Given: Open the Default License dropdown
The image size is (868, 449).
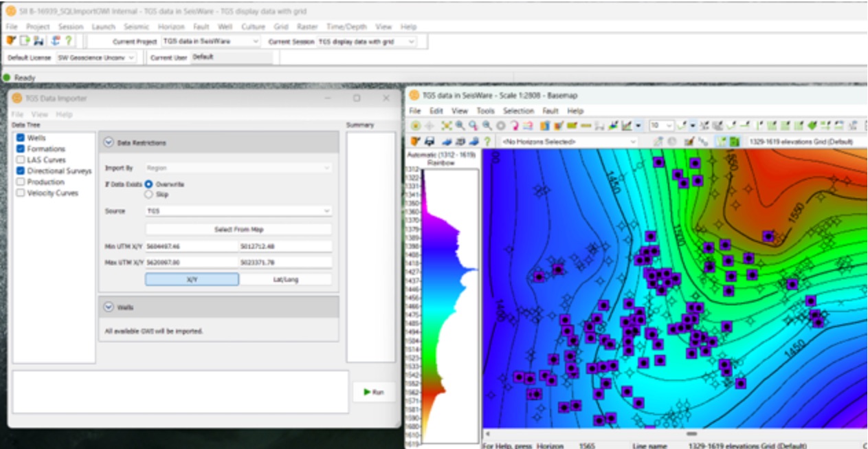Looking at the screenshot, I should [96, 58].
